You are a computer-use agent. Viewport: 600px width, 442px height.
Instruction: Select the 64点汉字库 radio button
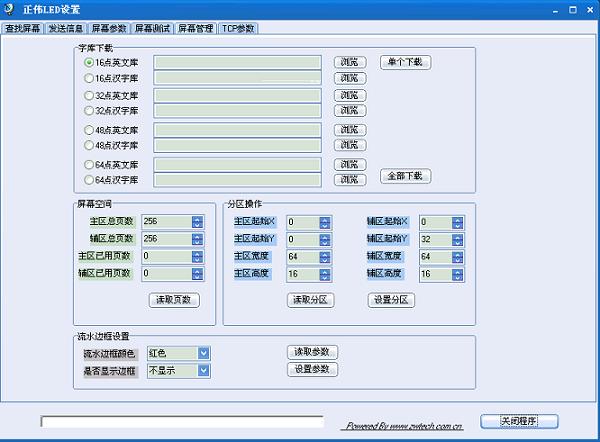(89, 180)
